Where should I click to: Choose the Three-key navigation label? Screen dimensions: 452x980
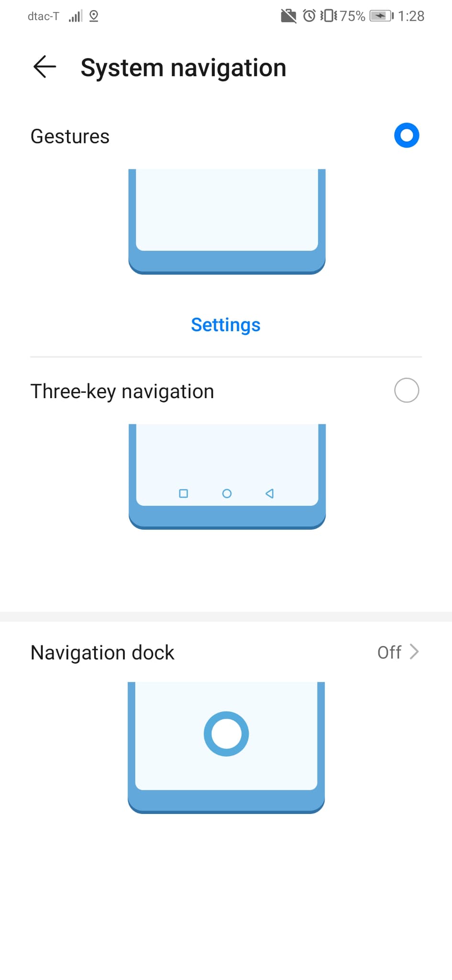[x=122, y=391]
